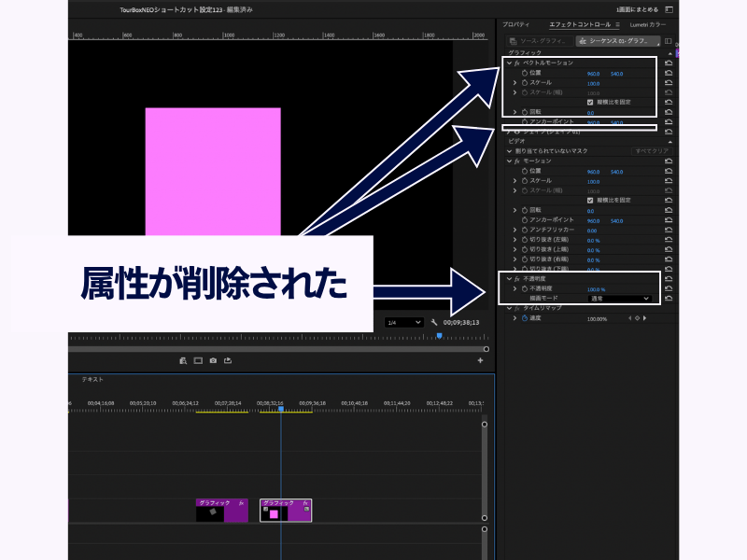
Task: Select the second pink graphic clip in timeline
Action: 285,510
